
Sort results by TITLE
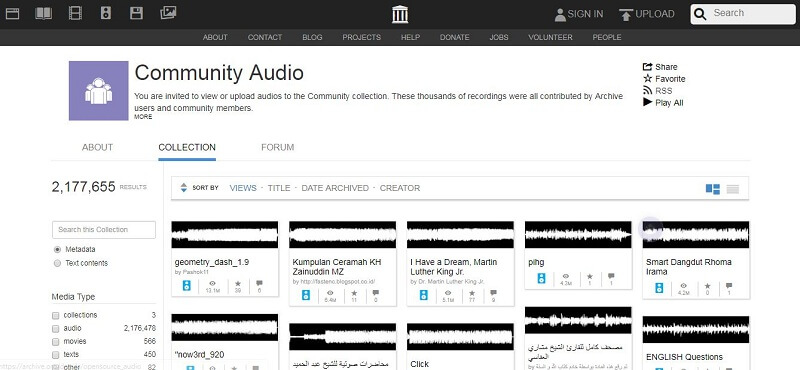click(x=279, y=188)
